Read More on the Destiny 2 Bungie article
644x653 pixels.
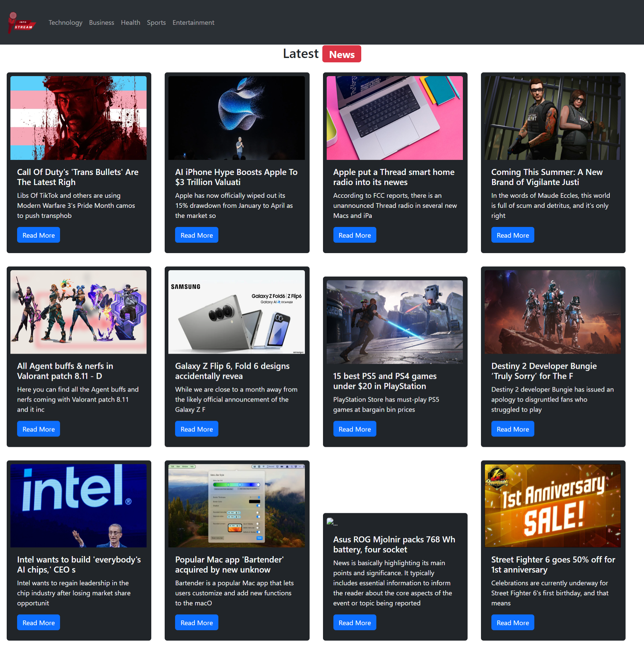point(513,429)
